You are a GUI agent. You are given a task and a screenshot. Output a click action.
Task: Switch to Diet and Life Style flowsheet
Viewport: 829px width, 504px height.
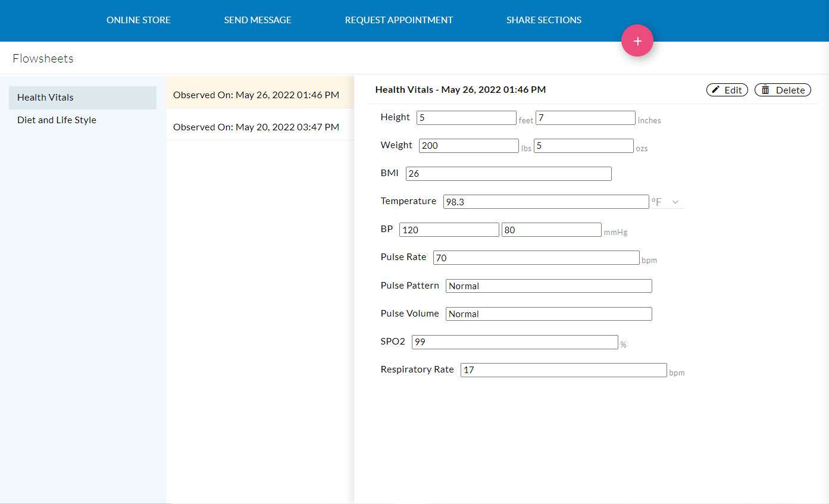[x=57, y=120]
